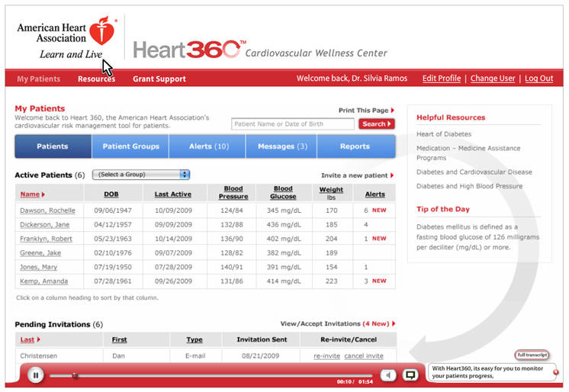This screenshot has width=569, height=392.
Task: Open the Reports tab
Action: pyautogui.click(x=355, y=146)
